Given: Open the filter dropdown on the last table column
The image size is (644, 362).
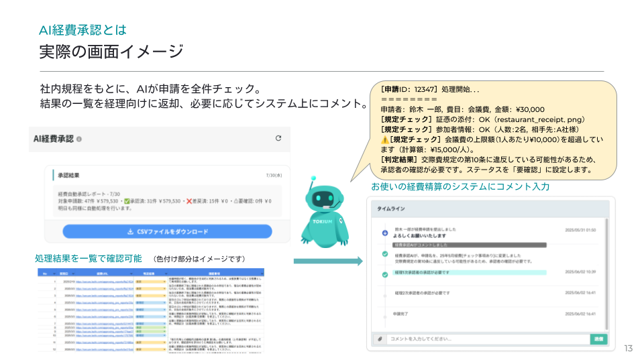Looking at the screenshot, I should click(x=261, y=274).
